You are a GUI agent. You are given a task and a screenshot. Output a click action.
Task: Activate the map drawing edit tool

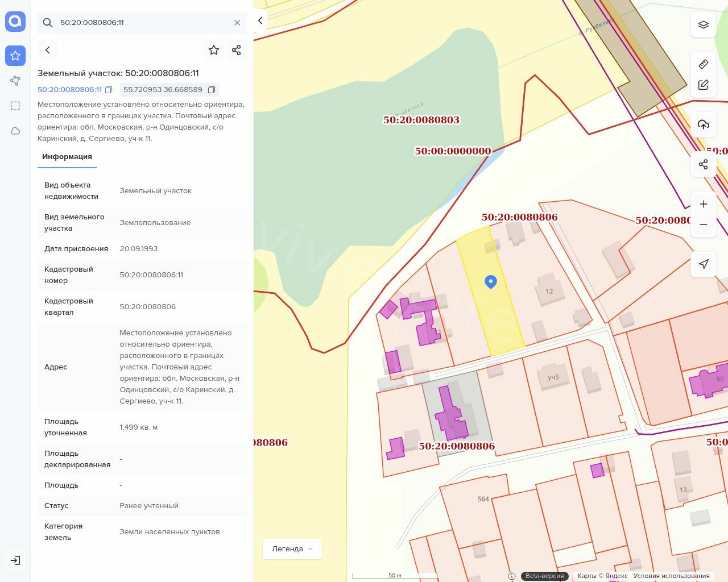(704, 85)
